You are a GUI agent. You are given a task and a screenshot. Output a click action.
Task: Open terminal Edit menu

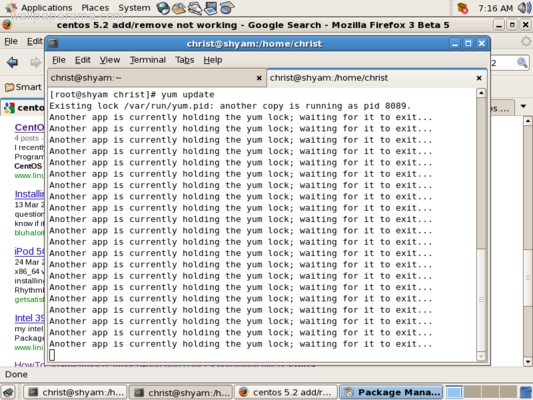tap(83, 60)
